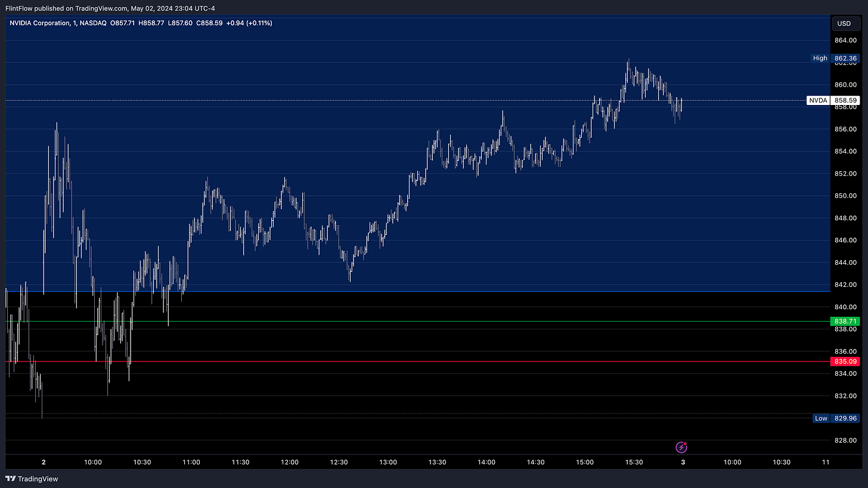Click the 828.00 price axis label
The image size is (868, 488).
point(845,440)
